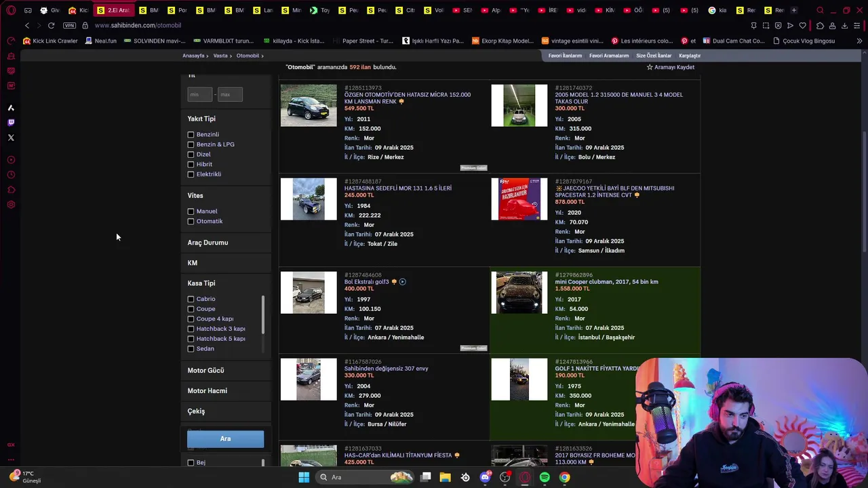The height and width of the screenshot is (488, 868).
Task: Open the tab search magnifier icon
Action: tap(820, 10)
